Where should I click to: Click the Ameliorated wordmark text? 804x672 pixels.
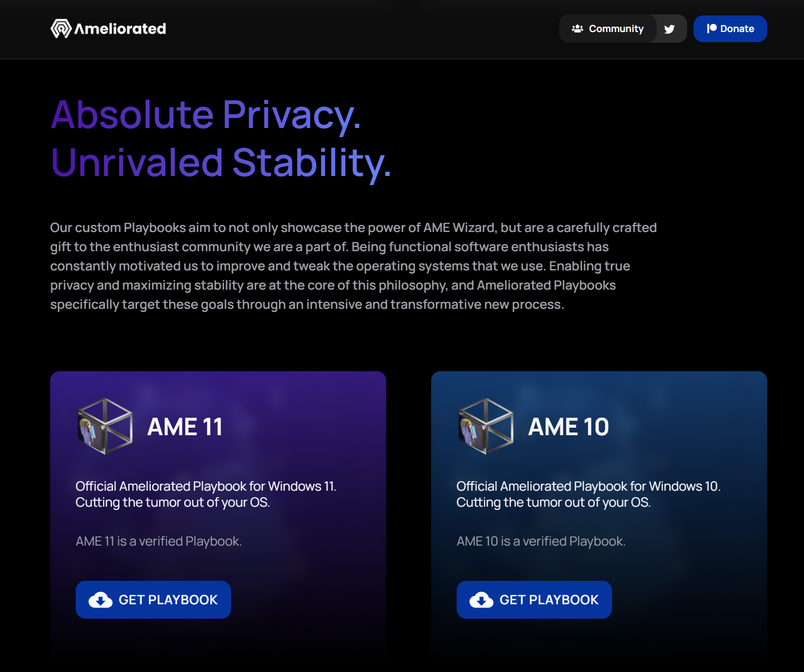[120, 29]
